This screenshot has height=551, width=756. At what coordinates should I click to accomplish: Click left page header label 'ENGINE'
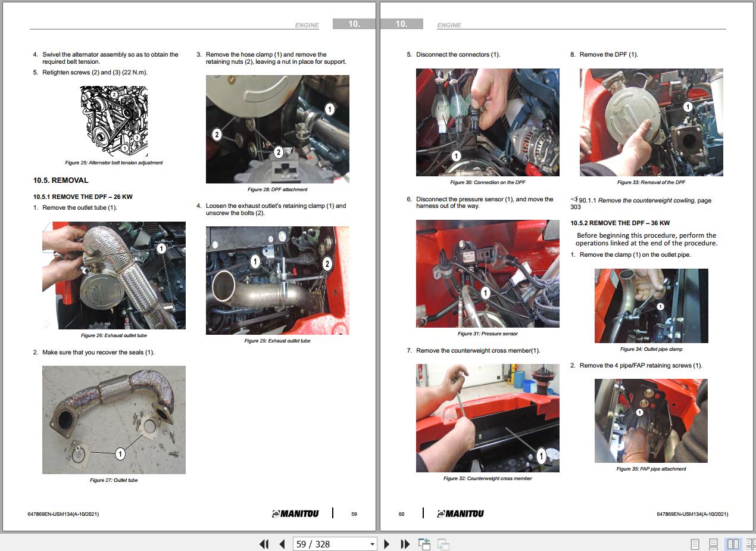307,25
